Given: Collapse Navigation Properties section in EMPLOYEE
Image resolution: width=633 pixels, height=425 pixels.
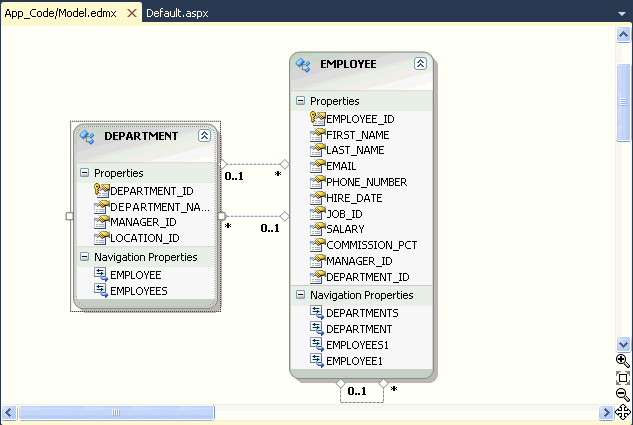Looking at the screenshot, I should (x=300, y=296).
